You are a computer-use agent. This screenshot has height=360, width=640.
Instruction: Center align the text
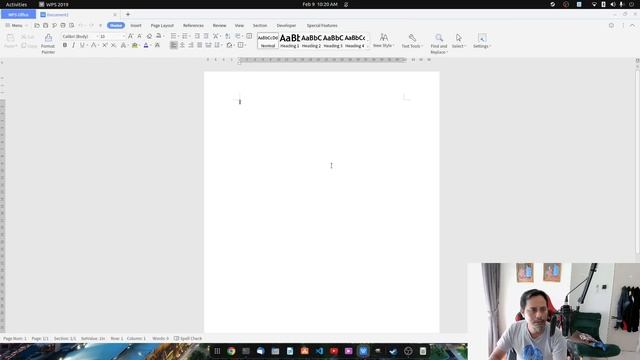point(182,45)
